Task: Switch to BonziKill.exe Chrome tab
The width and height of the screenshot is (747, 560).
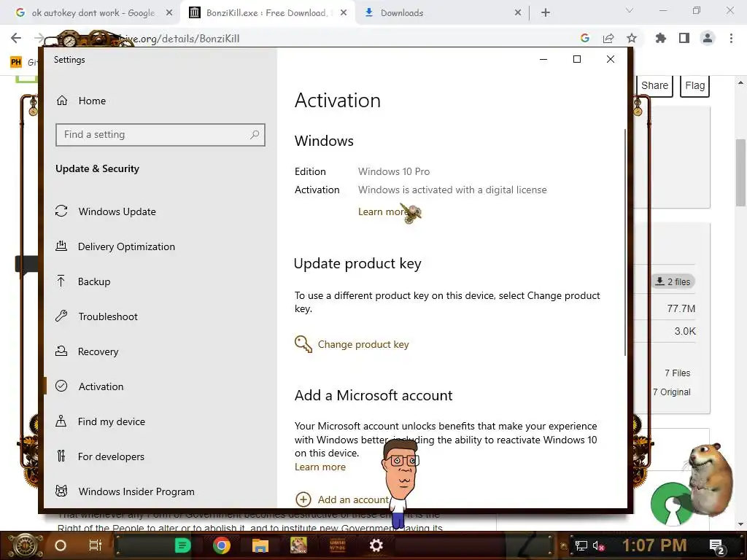Action: (x=267, y=13)
